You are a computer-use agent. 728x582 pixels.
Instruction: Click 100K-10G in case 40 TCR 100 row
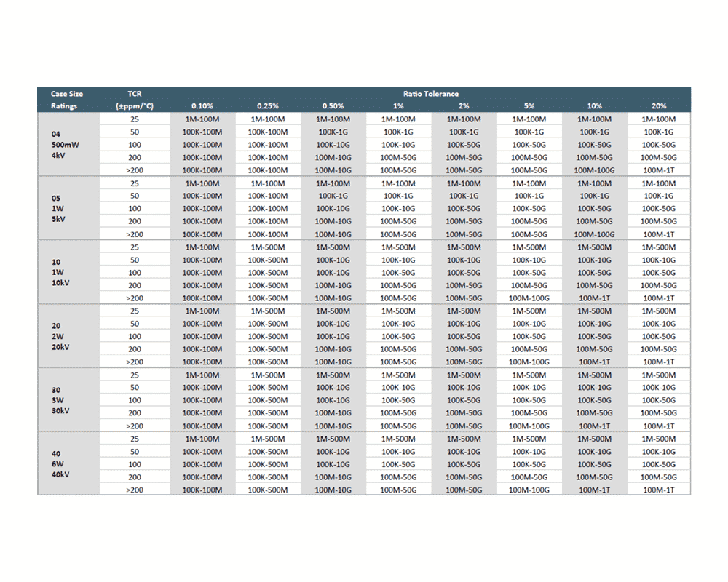pos(333,464)
